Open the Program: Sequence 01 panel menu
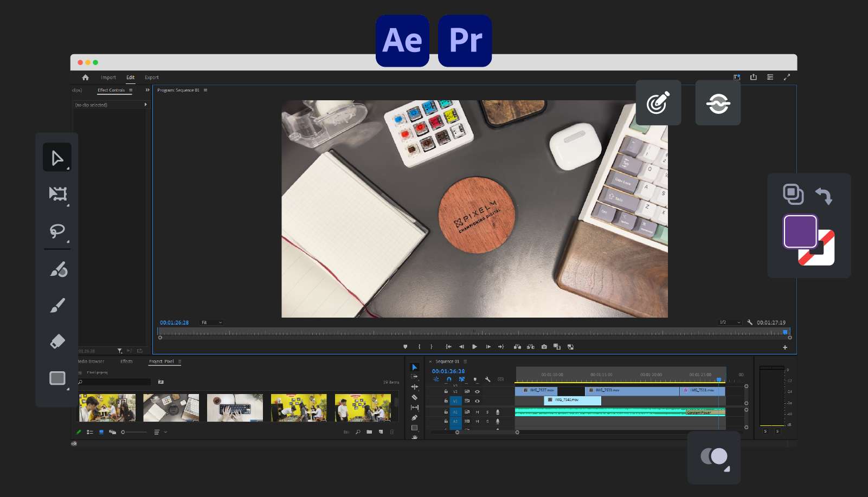The image size is (868, 497). point(205,91)
